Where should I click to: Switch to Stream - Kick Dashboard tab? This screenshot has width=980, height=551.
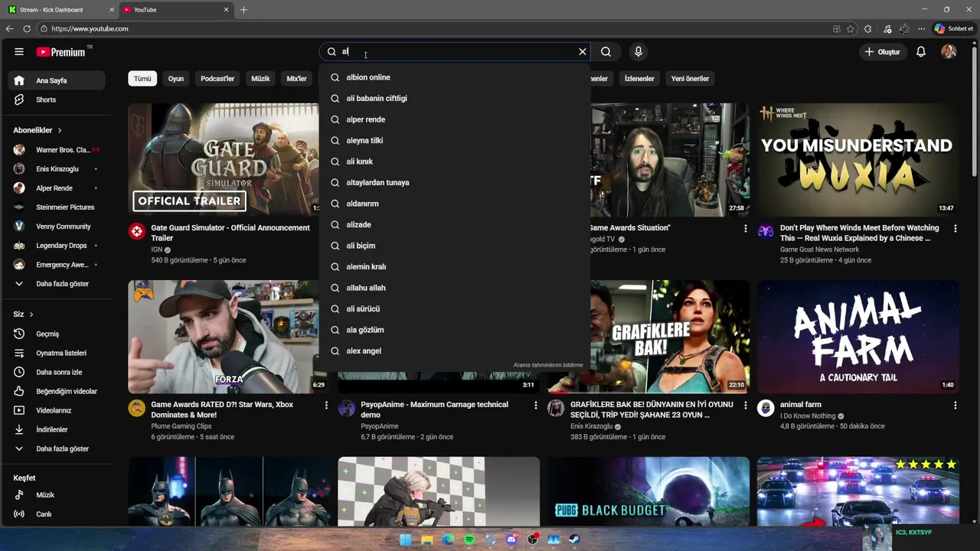(x=61, y=9)
